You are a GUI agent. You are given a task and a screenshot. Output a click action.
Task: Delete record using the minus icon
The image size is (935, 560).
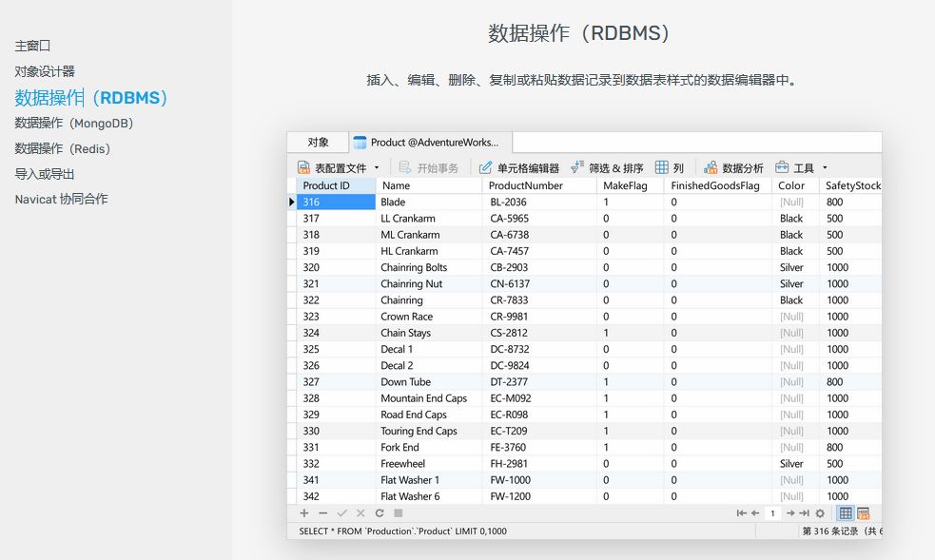click(x=323, y=513)
